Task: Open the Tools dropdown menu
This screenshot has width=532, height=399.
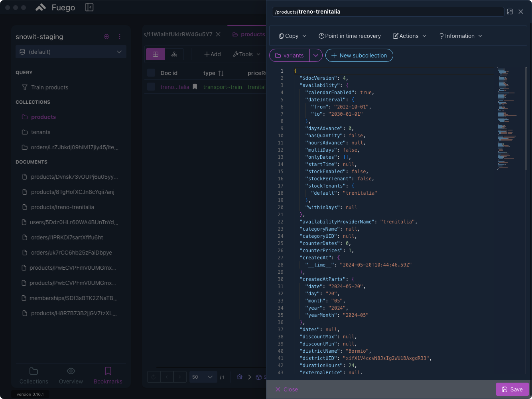Action: (x=246, y=54)
